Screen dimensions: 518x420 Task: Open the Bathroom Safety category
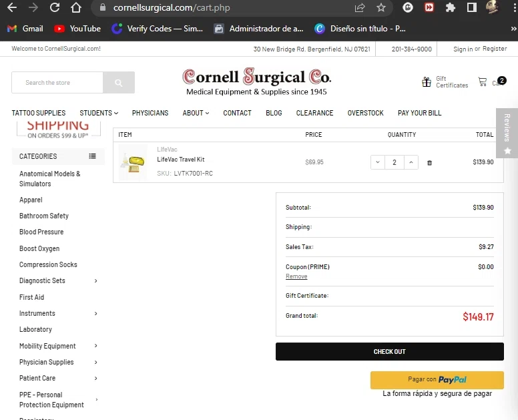click(44, 216)
